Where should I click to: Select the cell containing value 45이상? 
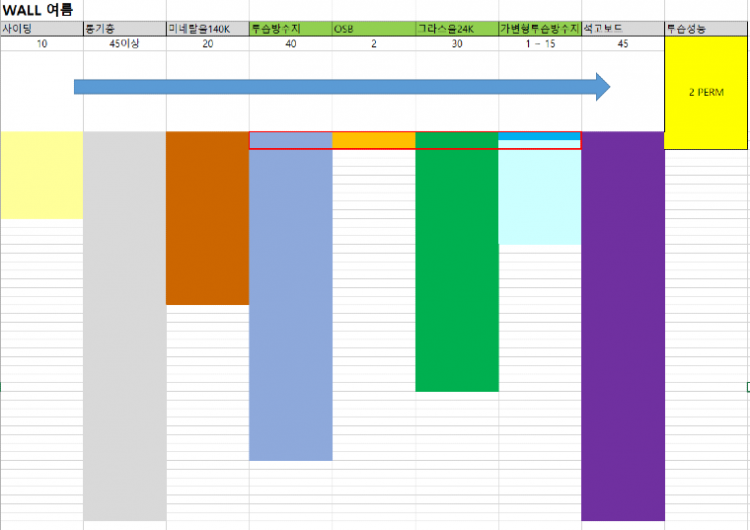124,44
